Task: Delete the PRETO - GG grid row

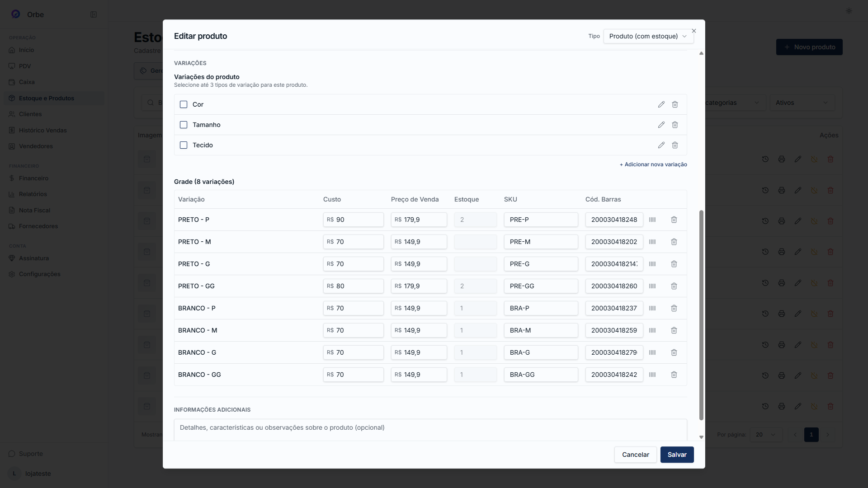Action: tap(674, 286)
